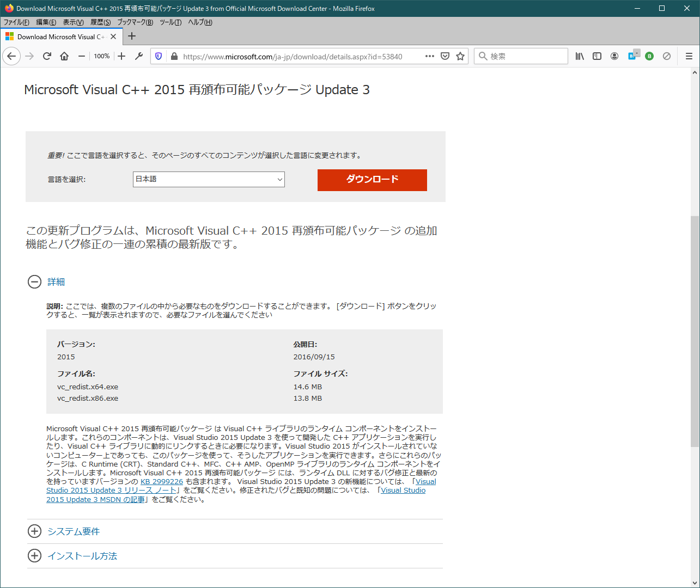This screenshot has width=700, height=588.
Task: Open the blue extension icon with badge
Action: [x=633, y=56]
